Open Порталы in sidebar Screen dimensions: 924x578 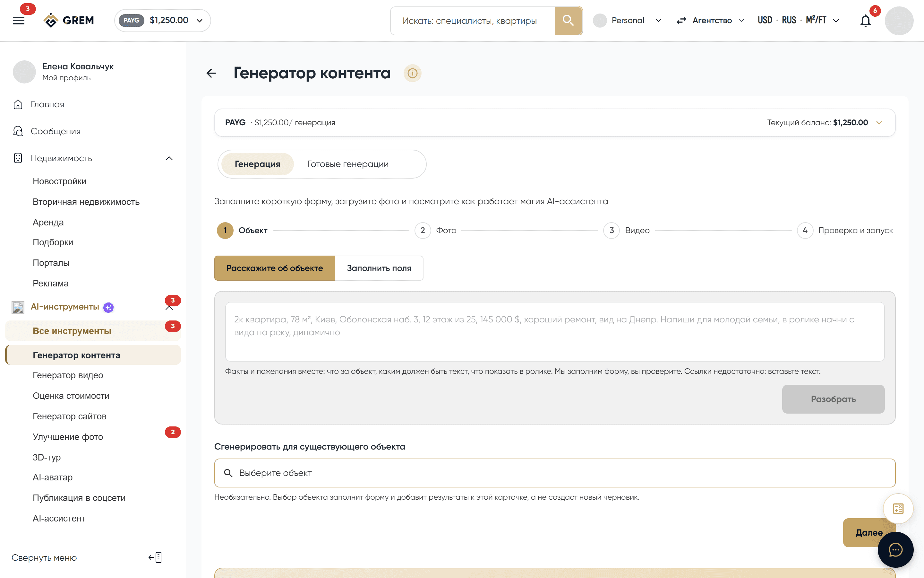51,263
